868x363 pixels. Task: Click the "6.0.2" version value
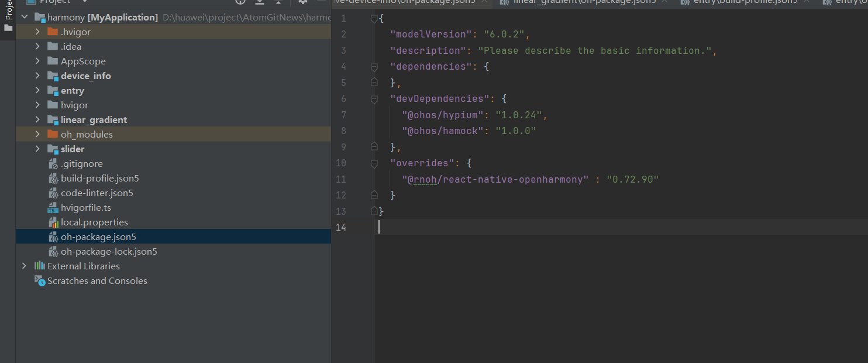point(504,35)
